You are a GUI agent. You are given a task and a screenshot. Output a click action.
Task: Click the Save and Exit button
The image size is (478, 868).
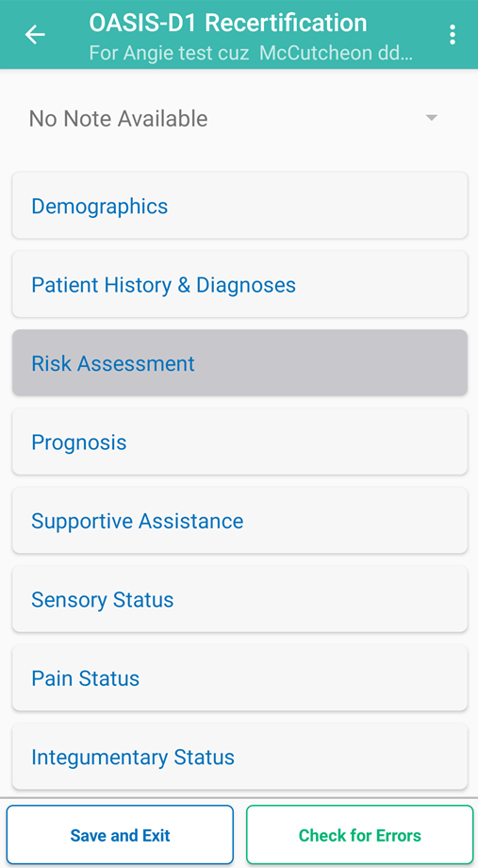pyautogui.click(x=120, y=835)
